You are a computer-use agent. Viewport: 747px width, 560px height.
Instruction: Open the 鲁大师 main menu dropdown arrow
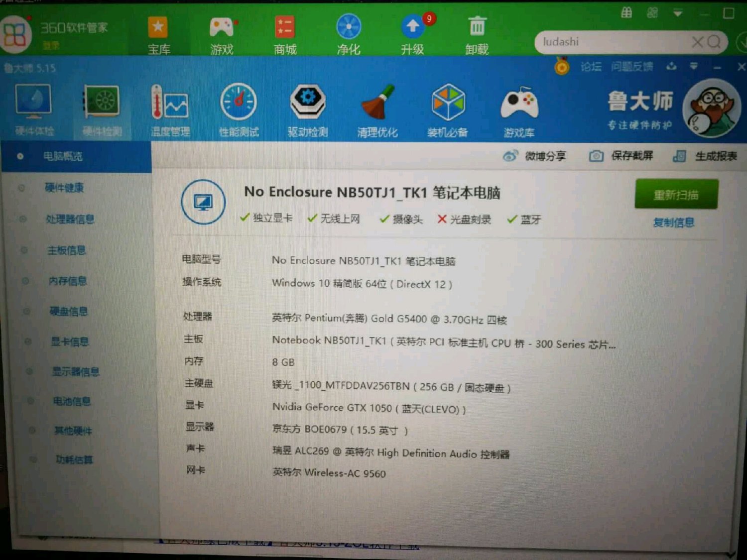694,66
